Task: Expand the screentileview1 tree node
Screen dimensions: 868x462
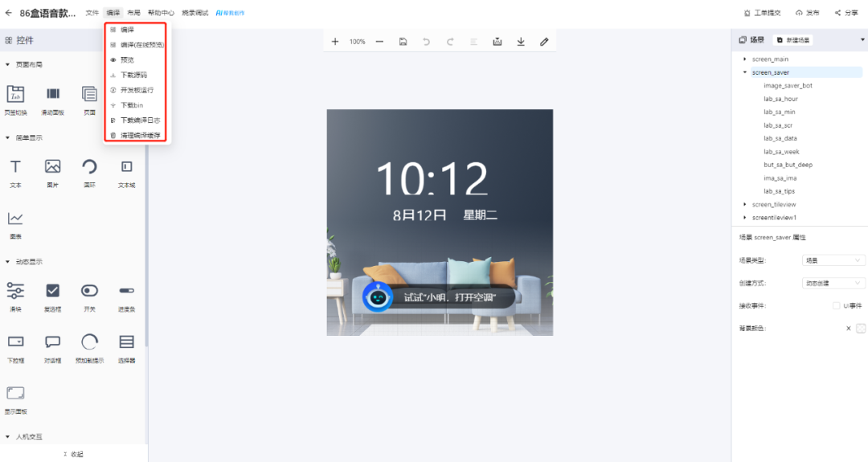Action: coord(744,218)
